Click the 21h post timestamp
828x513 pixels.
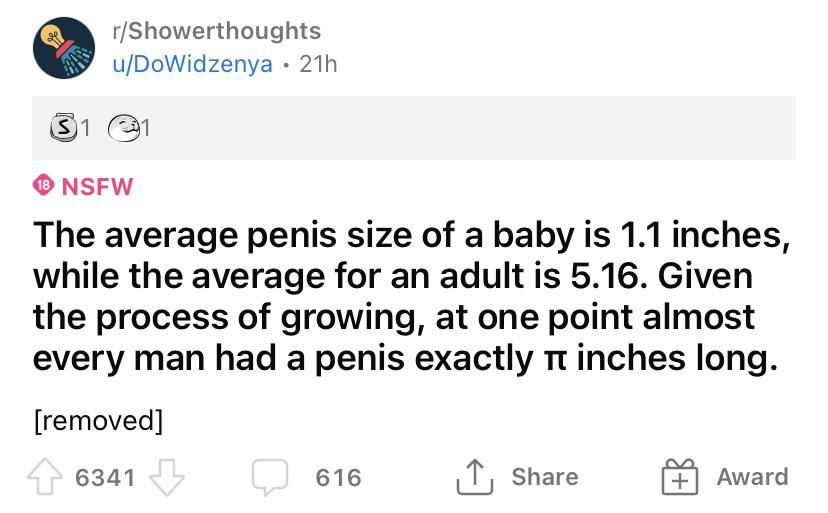click(x=318, y=64)
